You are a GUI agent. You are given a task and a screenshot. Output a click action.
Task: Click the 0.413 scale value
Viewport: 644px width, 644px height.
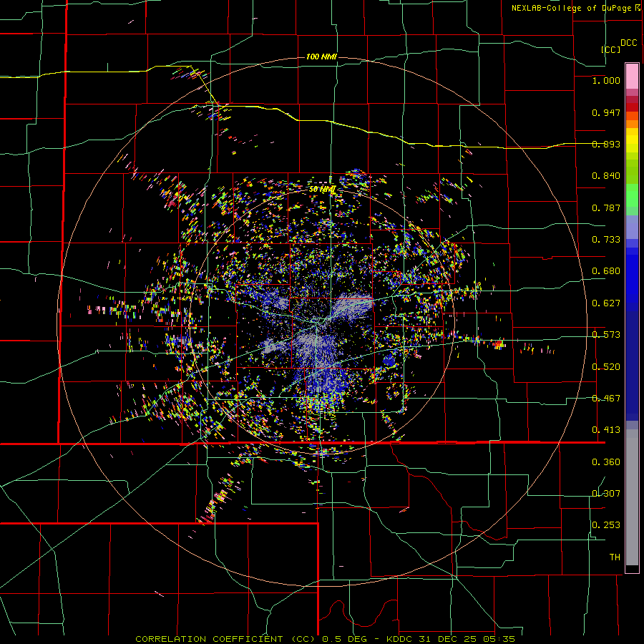click(606, 430)
